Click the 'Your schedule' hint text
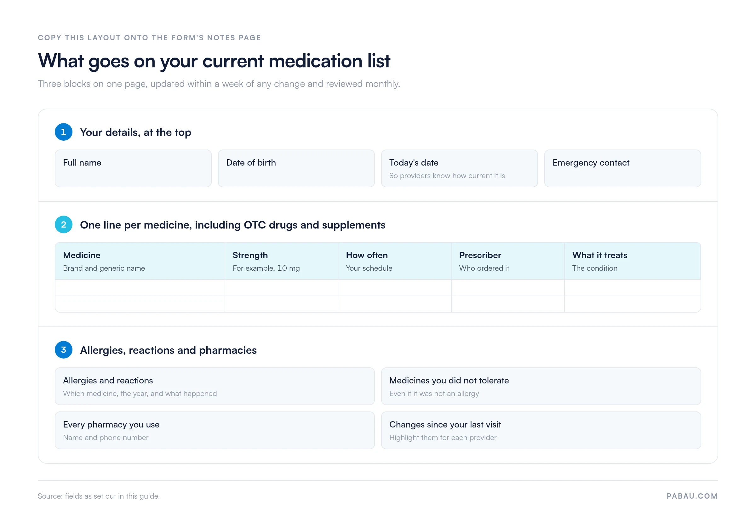Image resolution: width=756 pixels, height=532 pixels. [x=369, y=268]
